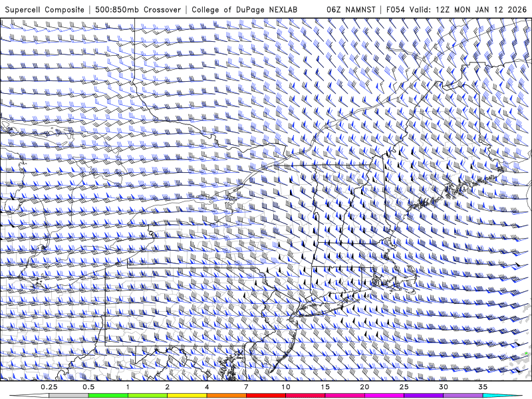Click the 'F054 Valid: 12Z MON JAN 12 2026' text
Viewport: 532px width, 399px height.
(456, 9)
